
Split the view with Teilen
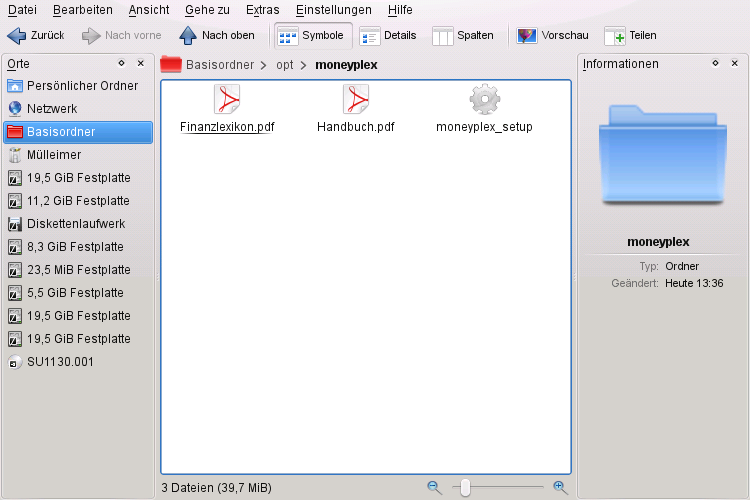click(x=630, y=35)
